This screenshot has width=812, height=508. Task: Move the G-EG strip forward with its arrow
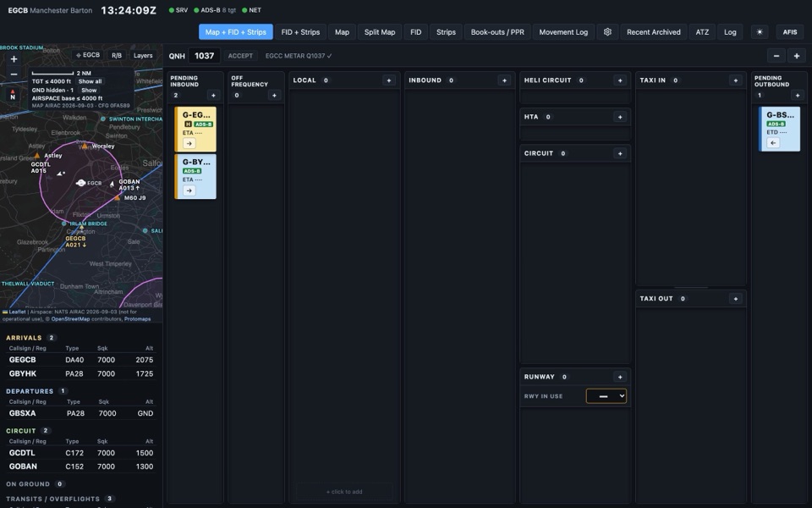coord(189,144)
